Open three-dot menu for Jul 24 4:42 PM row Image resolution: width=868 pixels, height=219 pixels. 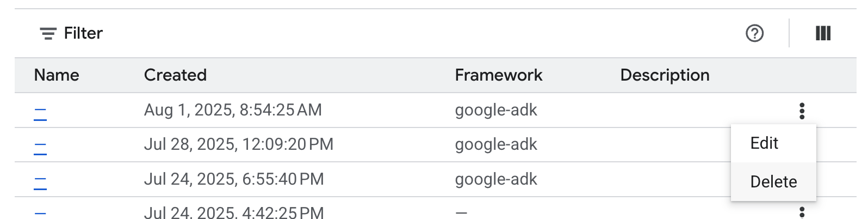[x=802, y=212]
